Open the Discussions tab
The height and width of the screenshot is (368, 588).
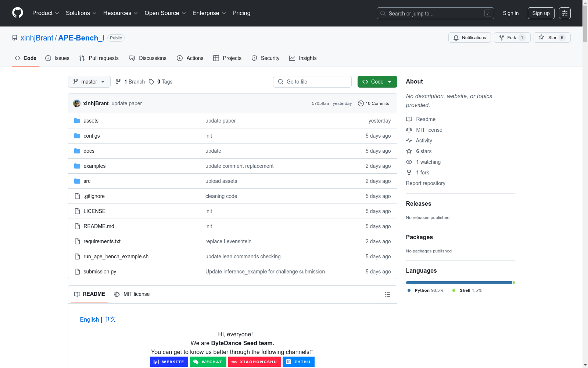(148, 58)
